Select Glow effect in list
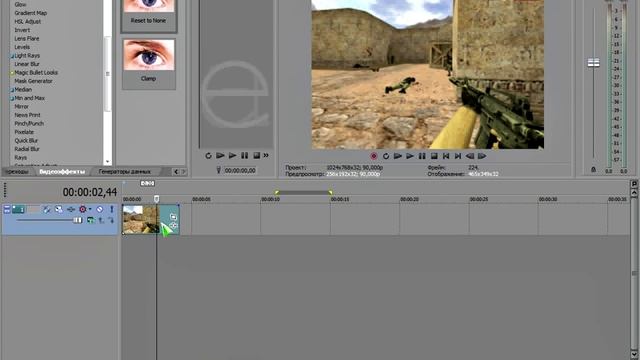The height and width of the screenshot is (360, 640). [20, 4]
